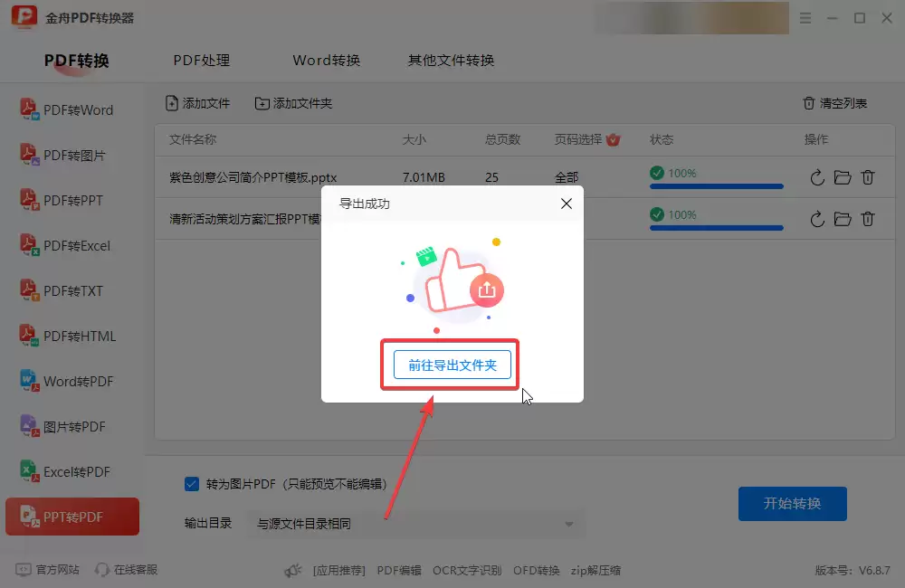Open output folder for 紫色创意公司简介PPT模板
This screenshot has height=588, width=905.
coord(843,177)
